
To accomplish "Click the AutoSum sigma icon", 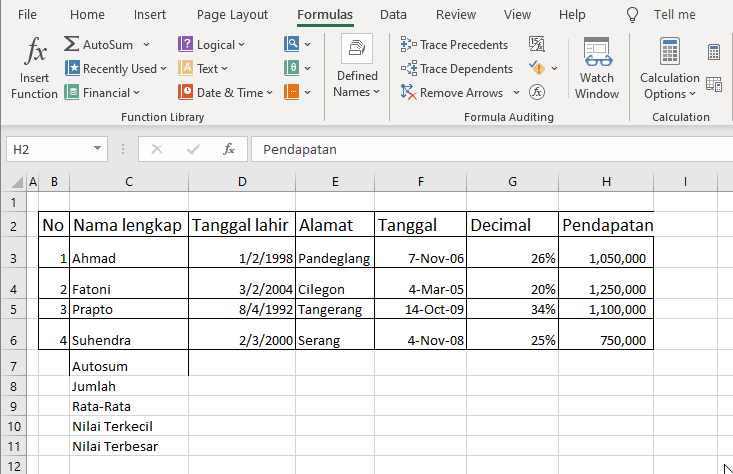I will (72, 44).
